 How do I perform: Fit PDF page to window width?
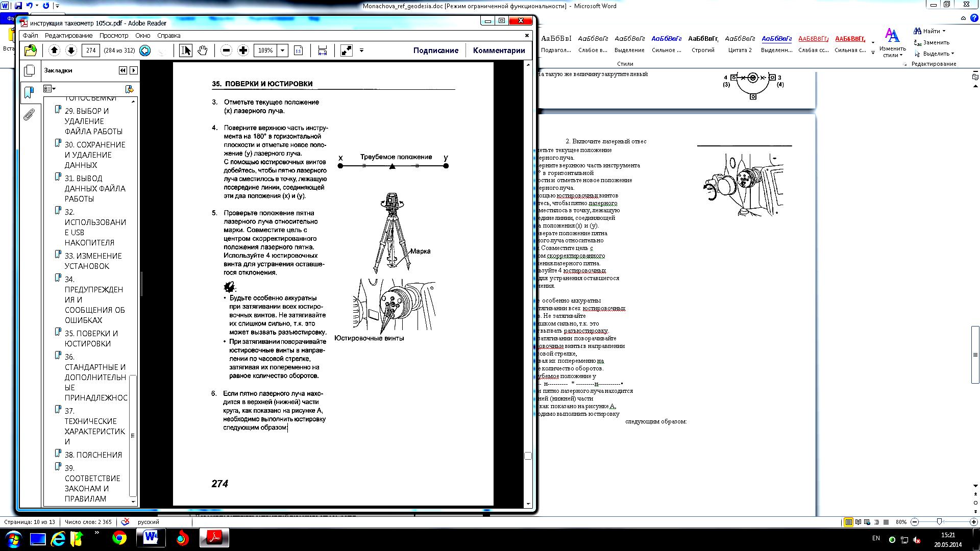pos(322,50)
